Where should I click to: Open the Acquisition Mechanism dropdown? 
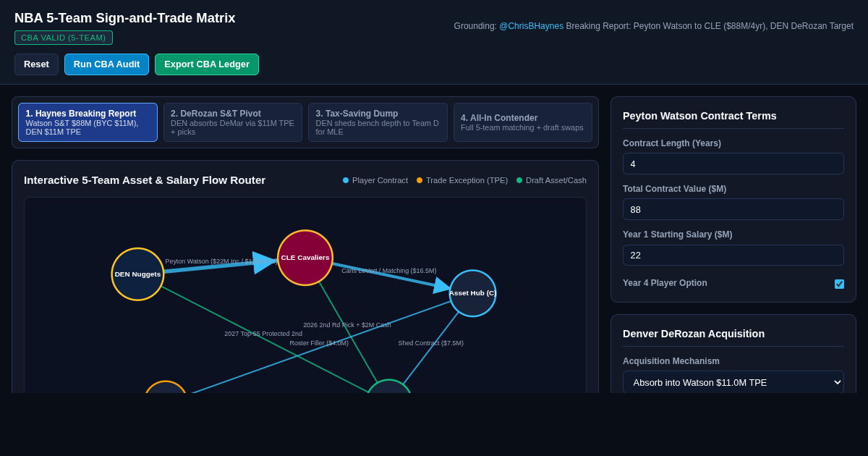click(x=733, y=382)
